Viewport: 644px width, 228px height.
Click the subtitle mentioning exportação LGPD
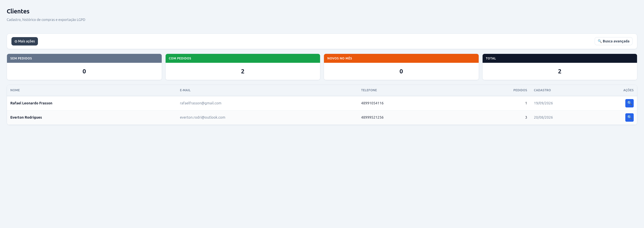pyautogui.click(x=46, y=20)
